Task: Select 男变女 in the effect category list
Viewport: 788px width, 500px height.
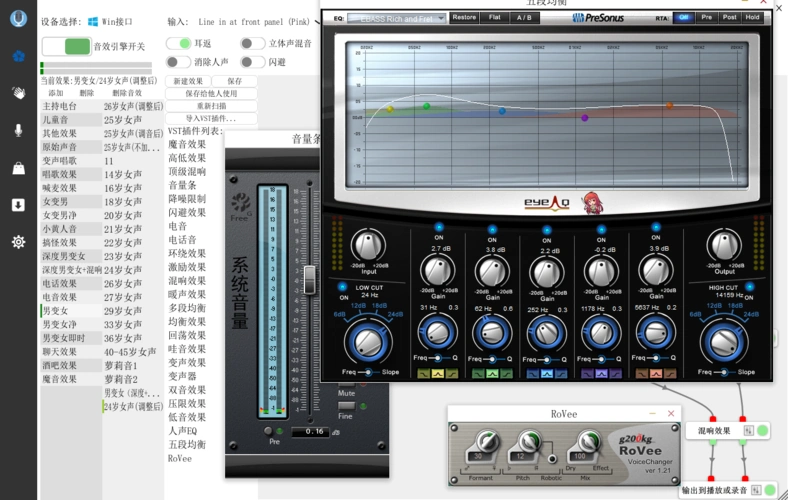Action: [x=56, y=311]
